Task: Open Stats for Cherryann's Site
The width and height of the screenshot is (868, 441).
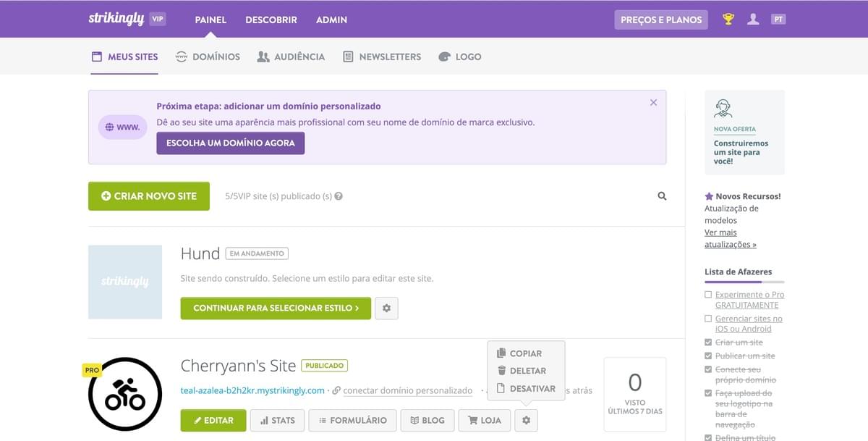Action: 278,420
